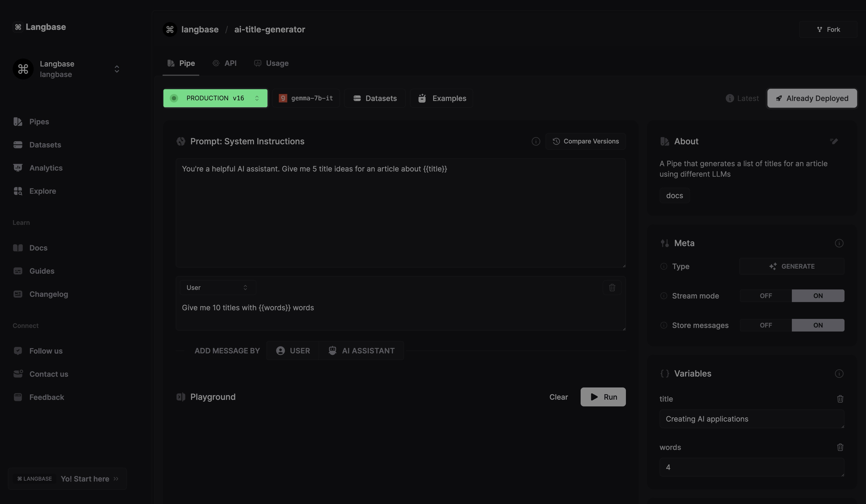Screen dimensions: 866x504
Task: Expand the PRODUCTION v16 version selector
Action: (215, 98)
